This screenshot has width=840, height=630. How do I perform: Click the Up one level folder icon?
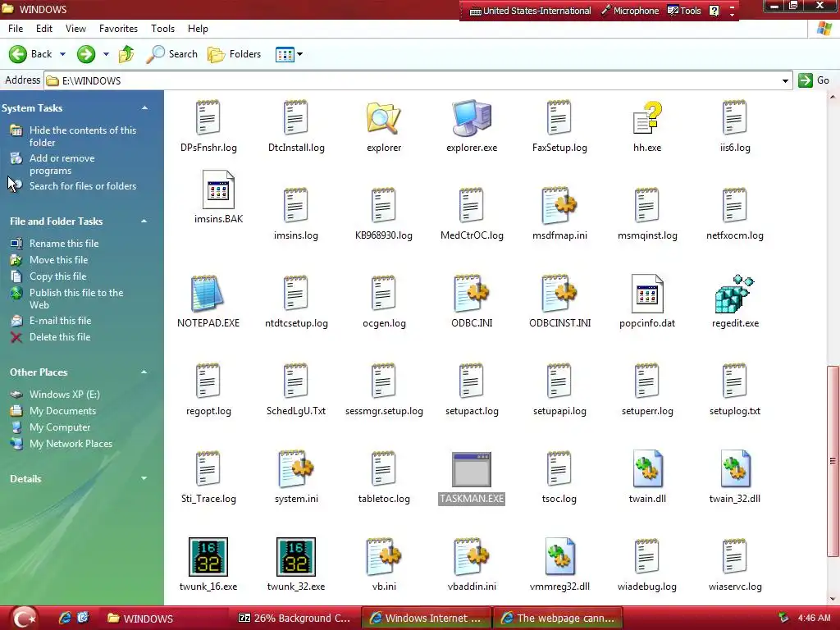coord(126,54)
